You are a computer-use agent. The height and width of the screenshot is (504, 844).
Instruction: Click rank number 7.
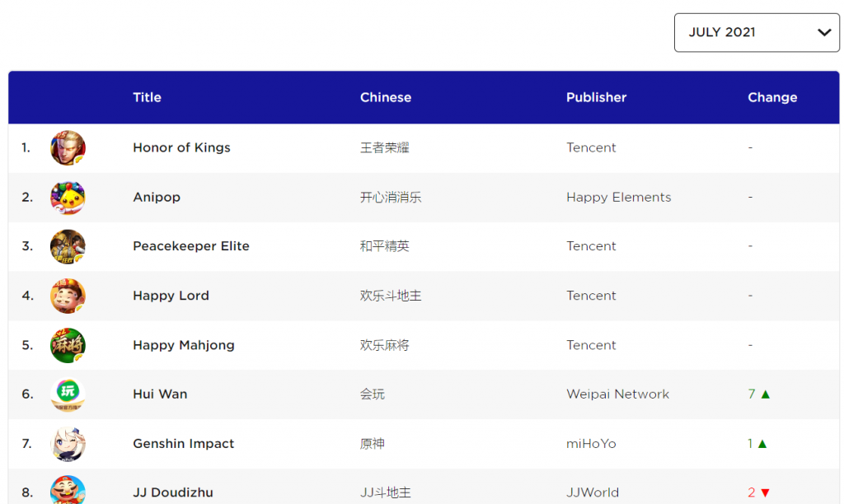pos(27,444)
